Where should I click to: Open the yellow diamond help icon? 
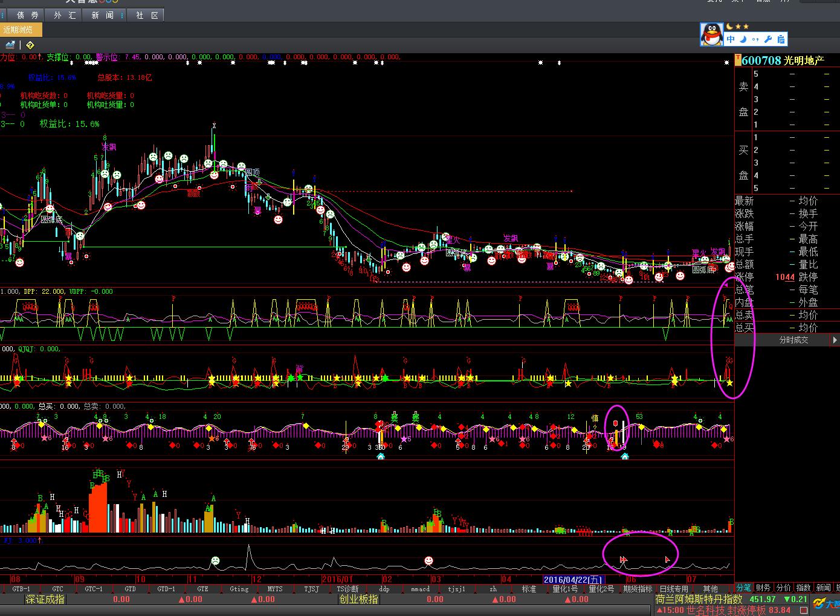[x=30, y=45]
